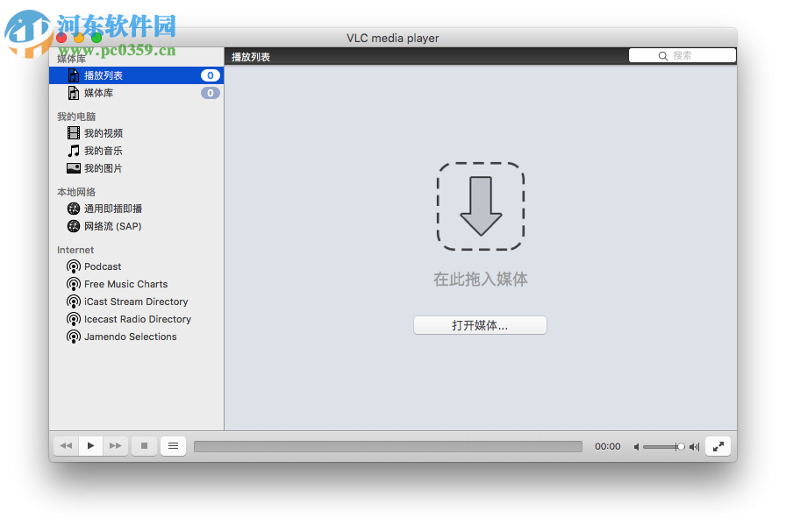786x532 pixels.
Task: Enter fullscreen mode
Action: click(718, 446)
